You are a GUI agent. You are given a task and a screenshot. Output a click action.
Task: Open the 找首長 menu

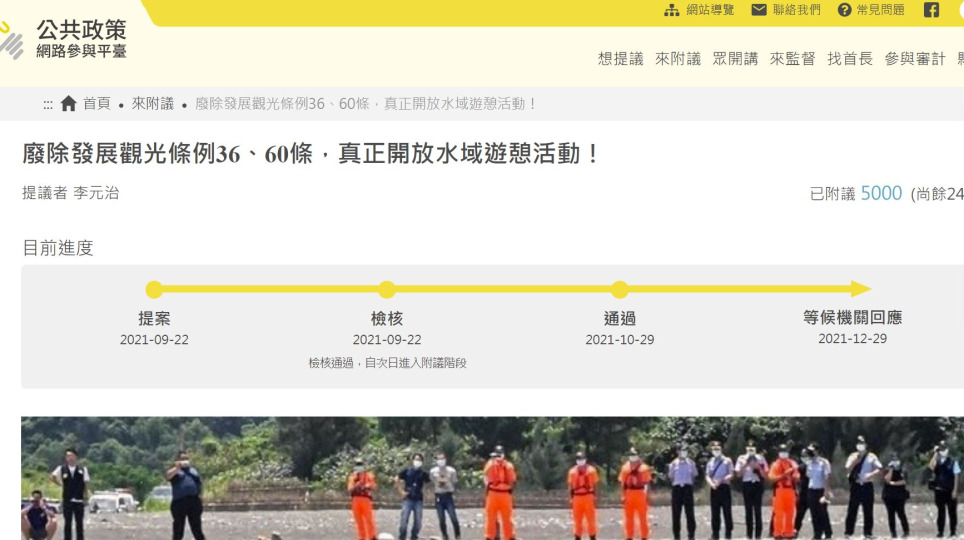[x=850, y=59]
